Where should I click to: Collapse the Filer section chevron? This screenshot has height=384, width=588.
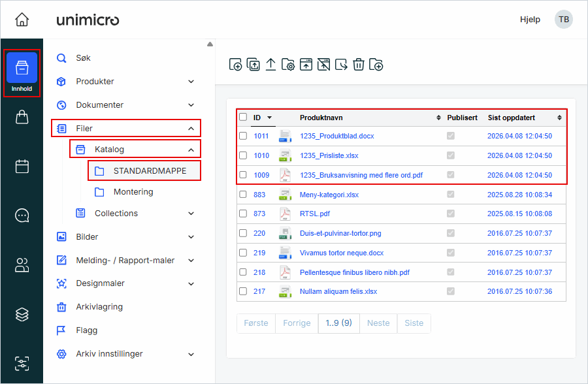(x=191, y=129)
